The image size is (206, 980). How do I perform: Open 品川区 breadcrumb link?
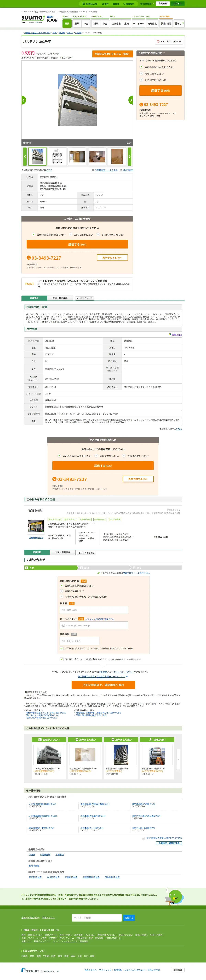[70, 33]
